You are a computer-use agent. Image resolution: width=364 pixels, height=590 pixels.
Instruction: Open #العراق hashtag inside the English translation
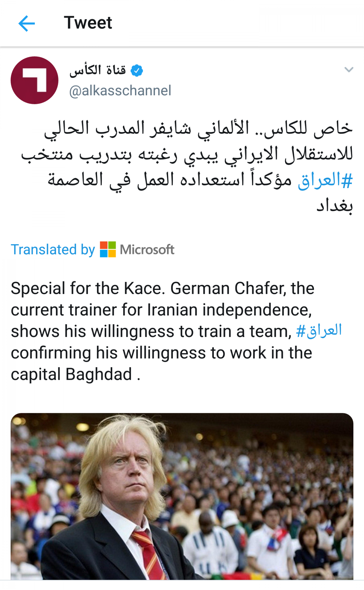(x=319, y=331)
